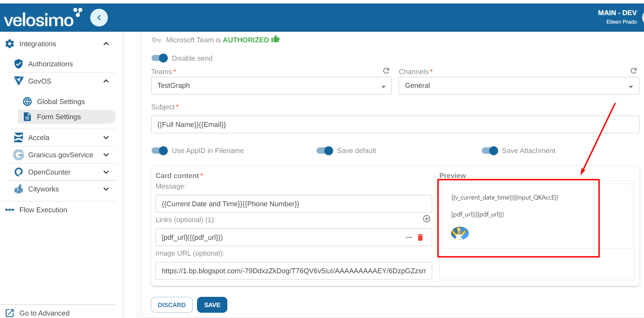The height and width of the screenshot is (318, 644).
Task: Click the Go to Advanced external link icon
Action: pyautogui.click(x=10, y=313)
